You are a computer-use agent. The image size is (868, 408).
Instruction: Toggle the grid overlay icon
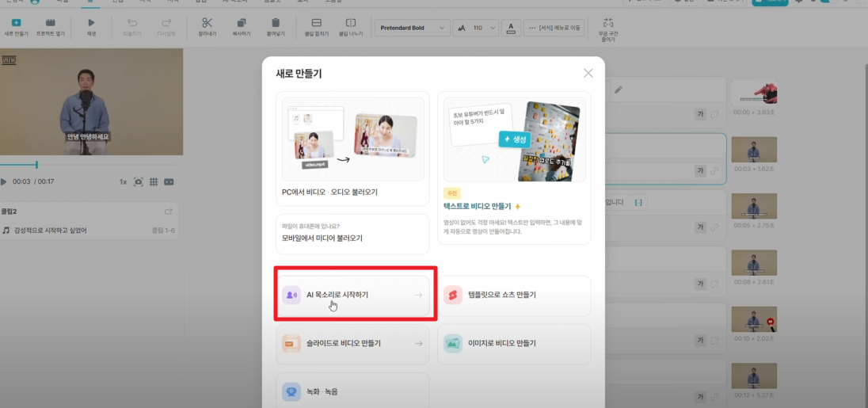pyautogui.click(x=154, y=181)
